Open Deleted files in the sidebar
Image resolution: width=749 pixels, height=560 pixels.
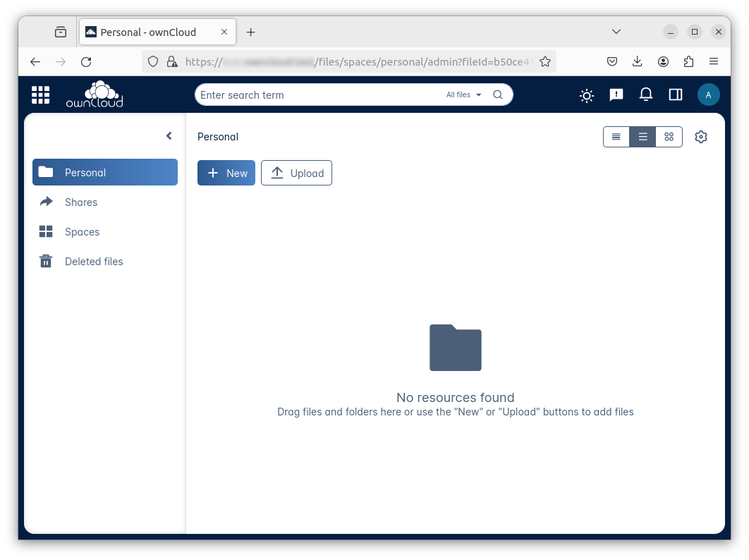(x=94, y=262)
